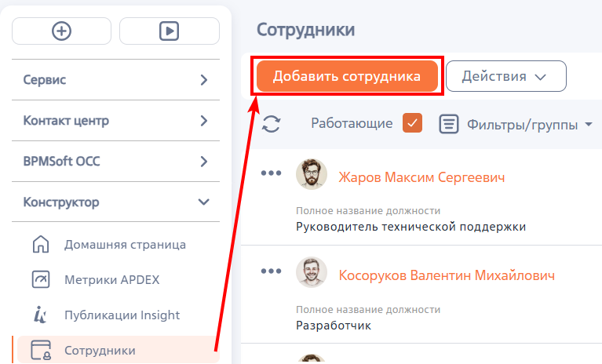This screenshot has height=364, width=602.
Task: Click the Добавить сотрудника button
Action: tap(347, 76)
